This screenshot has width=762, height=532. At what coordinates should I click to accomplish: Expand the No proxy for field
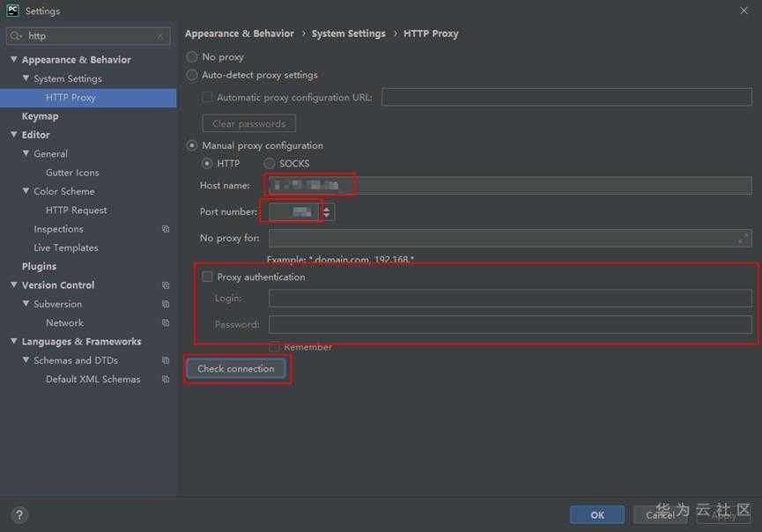743,238
